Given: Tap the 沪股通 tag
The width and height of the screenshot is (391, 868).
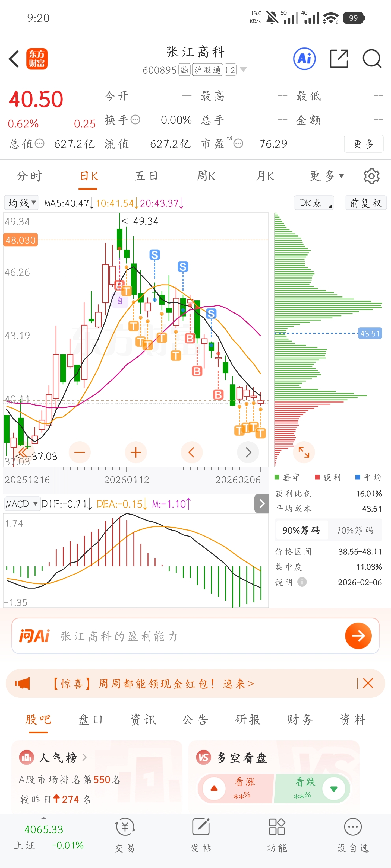Looking at the screenshot, I should (x=207, y=70).
